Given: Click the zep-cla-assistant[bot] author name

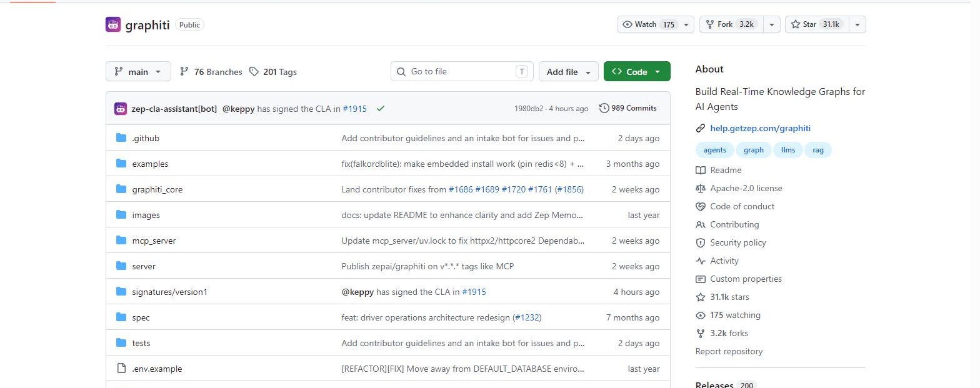Looking at the screenshot, I should pos(174,109).
